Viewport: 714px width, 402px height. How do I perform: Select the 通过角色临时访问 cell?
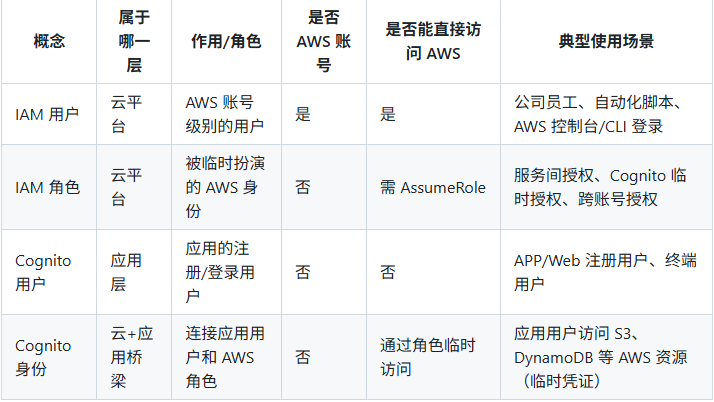(426, 357)
